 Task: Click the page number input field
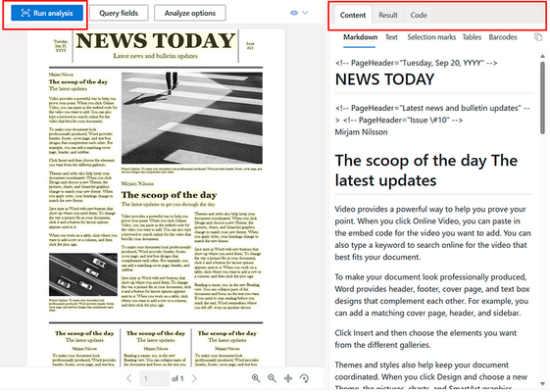pyautogui.click(x=154, y=378)
